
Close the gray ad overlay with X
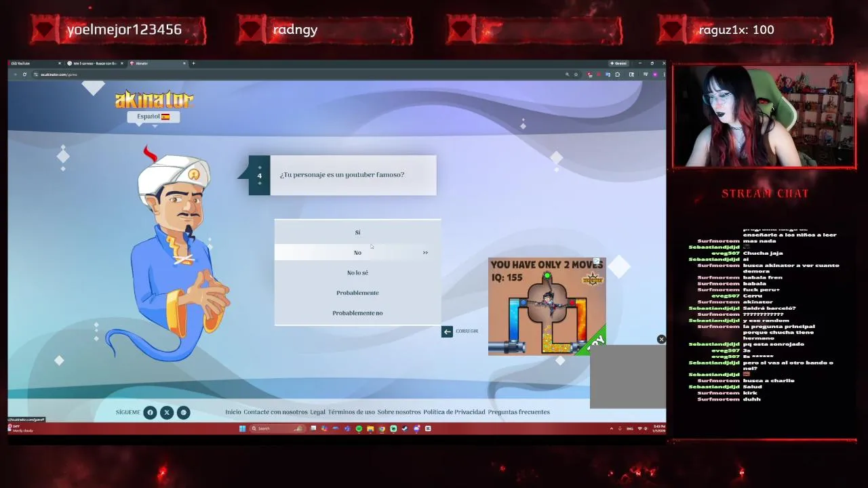661,340
